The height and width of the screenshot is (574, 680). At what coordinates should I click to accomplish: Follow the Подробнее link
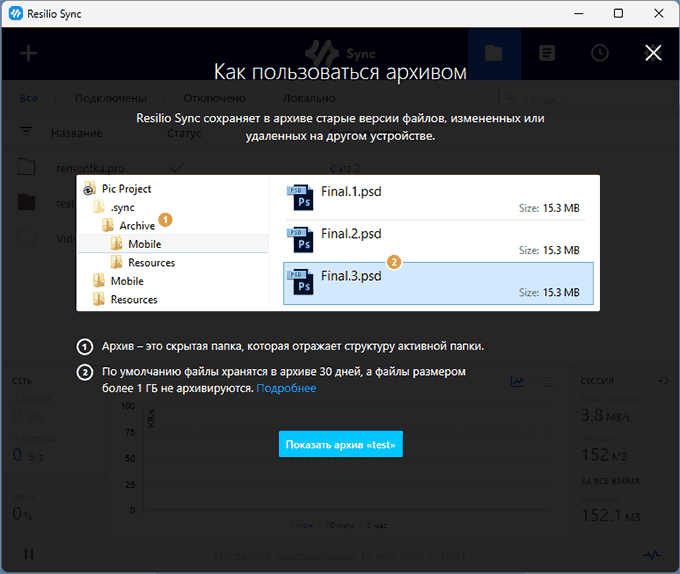tap(286, 388)
